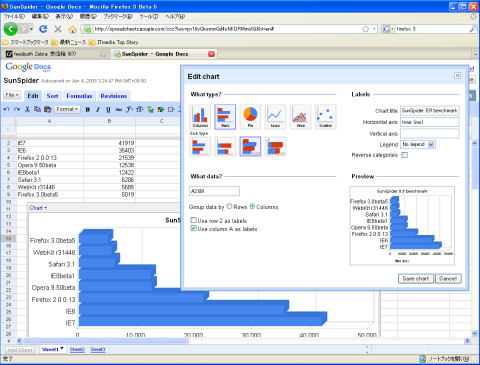Open the Legend dropdown
Viewport: 480px width, 365px height.
pos(418,144)
